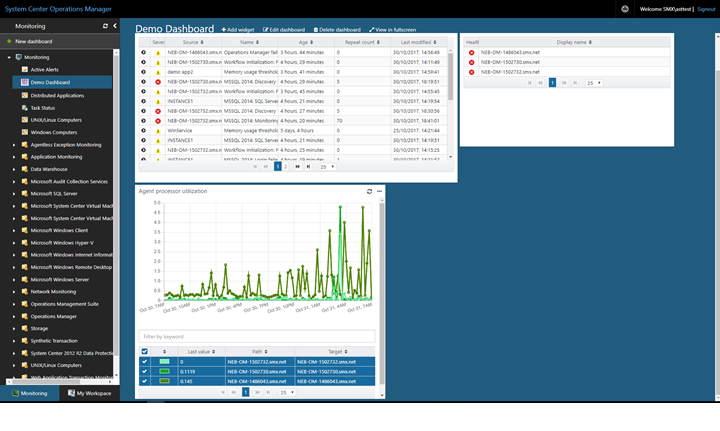Click dark green swatch for NEB-OM-1486043

[164, 381]
